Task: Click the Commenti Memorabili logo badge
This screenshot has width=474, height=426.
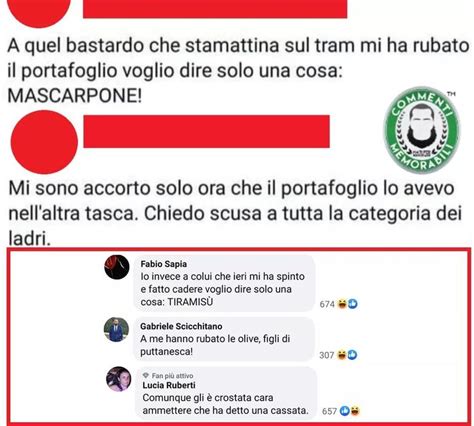Action: tap(422, 130)
